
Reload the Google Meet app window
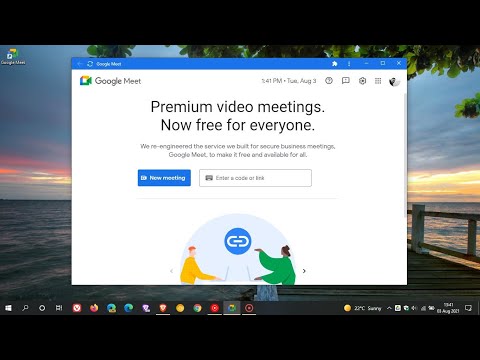tap(90, 64)
